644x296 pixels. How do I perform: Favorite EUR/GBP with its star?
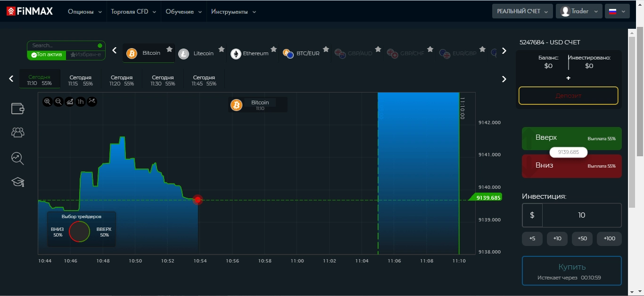tap(482, 49)
